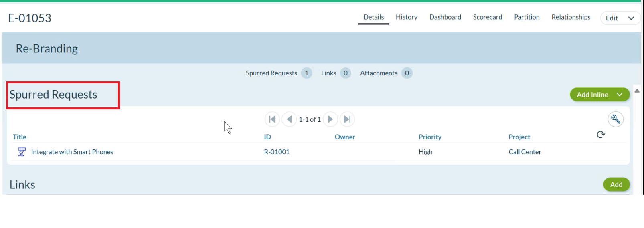
Task: Open the Relationships tab
Action: (x=571, y=17)
